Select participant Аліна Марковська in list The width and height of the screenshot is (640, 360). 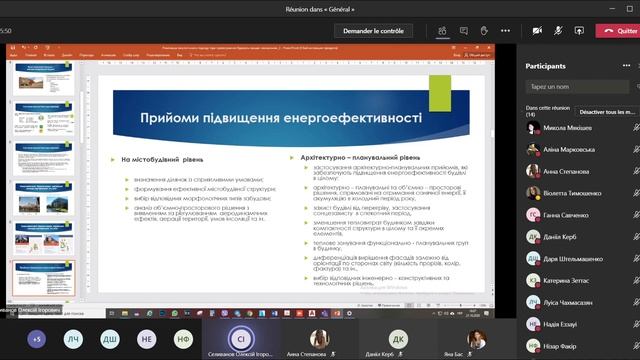coord(582,150)
